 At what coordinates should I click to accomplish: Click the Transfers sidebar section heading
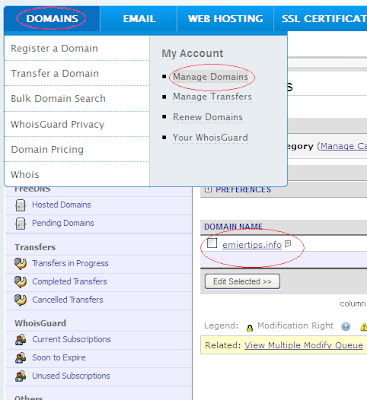35,247
